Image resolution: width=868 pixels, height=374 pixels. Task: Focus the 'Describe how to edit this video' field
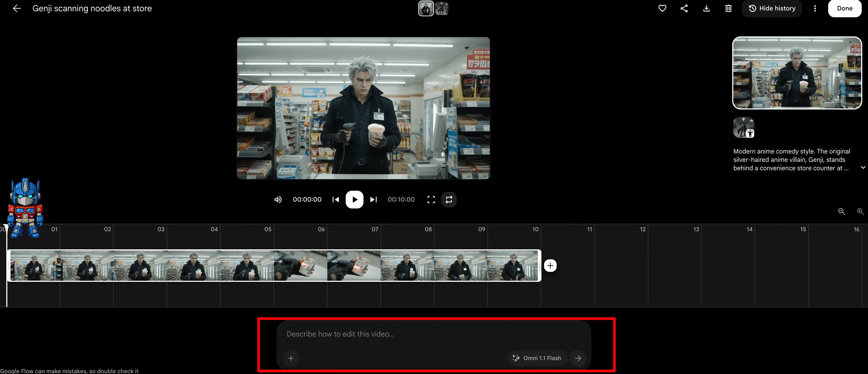tap(433, 334)
